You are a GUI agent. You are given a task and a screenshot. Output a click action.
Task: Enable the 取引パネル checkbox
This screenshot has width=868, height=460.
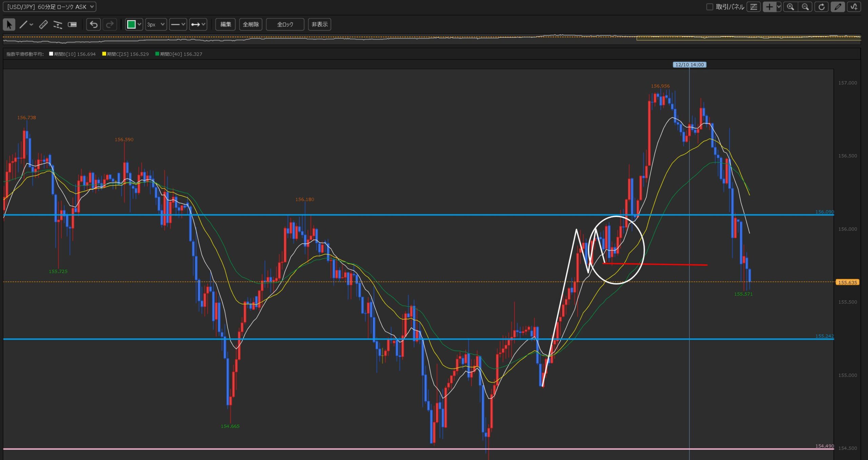(709, 7)
